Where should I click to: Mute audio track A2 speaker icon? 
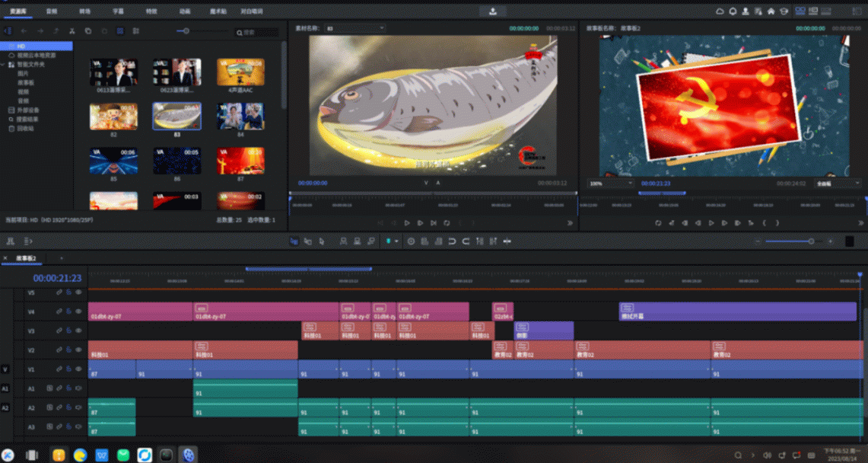[78, 407]
